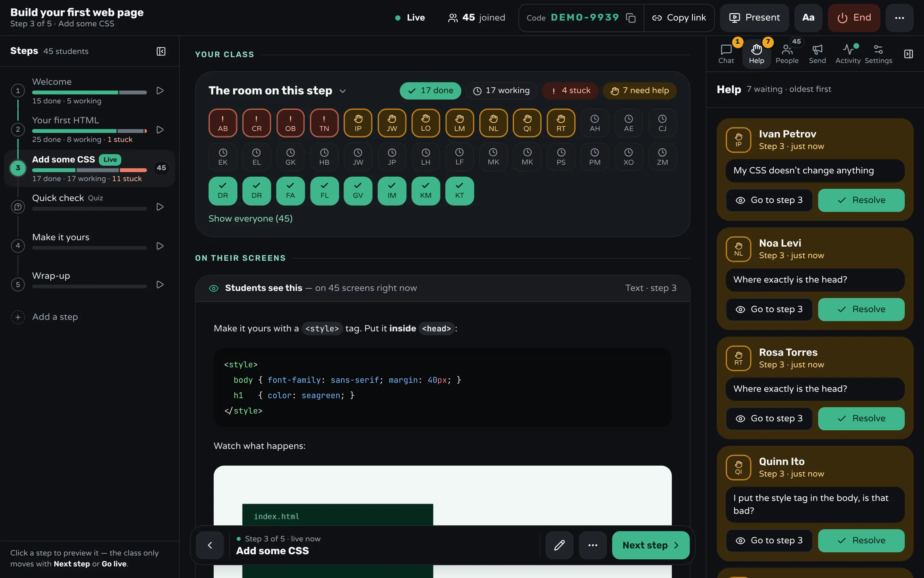Filter room by 17 done
This screenshot has width=924, height=578.
pos(430,91)
